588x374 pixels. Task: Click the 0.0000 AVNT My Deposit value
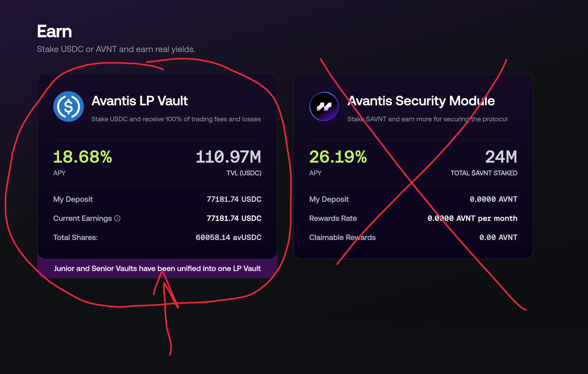[493, 199]
